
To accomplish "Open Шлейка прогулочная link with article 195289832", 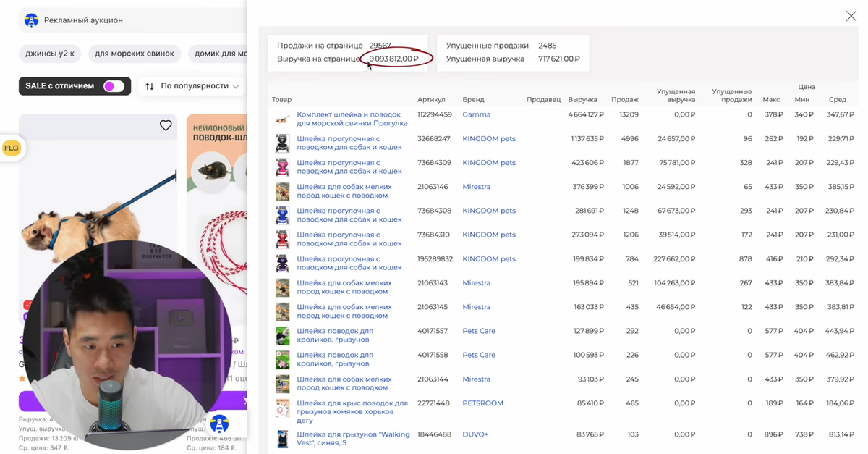I will pos(349,263).
